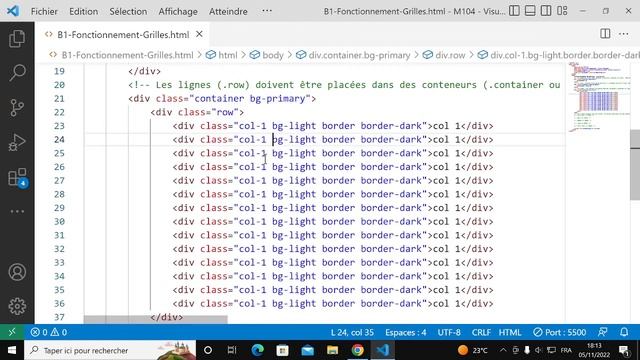Viewport: 640px width, 360px height.
Task: Toggle the primary sidebar layout icon
Action: (x=514, y=11)
